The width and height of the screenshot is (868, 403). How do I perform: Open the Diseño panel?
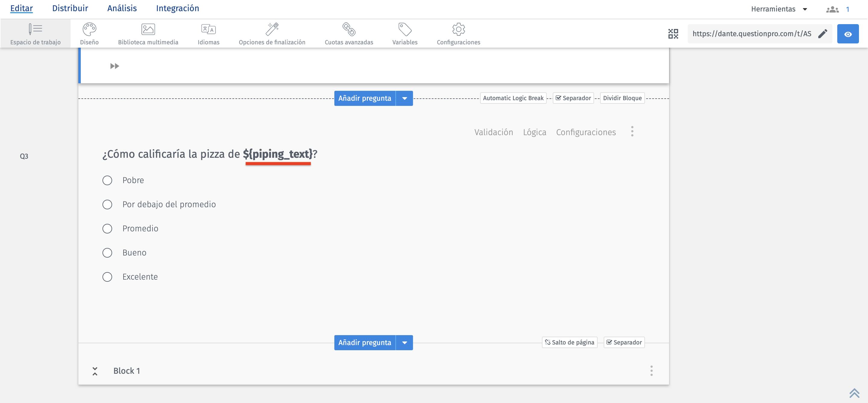point(89,33)
